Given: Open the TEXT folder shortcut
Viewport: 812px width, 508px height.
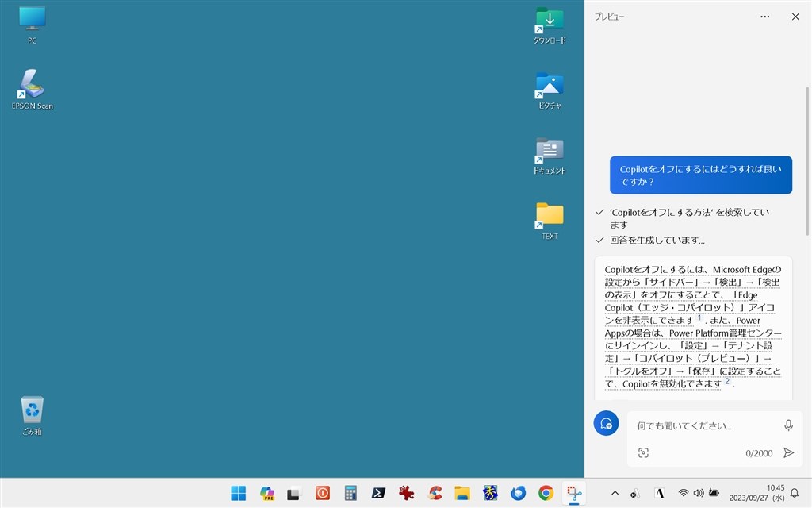Looking at the screenshot, I should tap(550, 221).
